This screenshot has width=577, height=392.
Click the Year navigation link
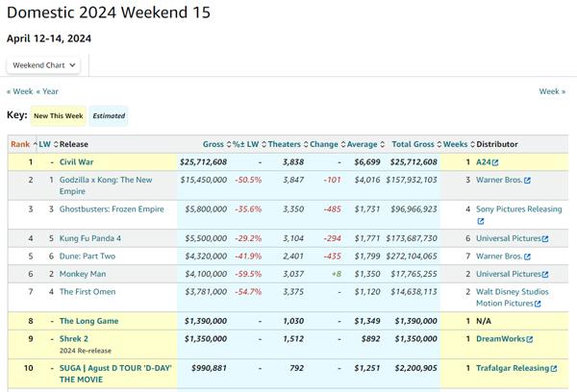click(x=48, y=91)
